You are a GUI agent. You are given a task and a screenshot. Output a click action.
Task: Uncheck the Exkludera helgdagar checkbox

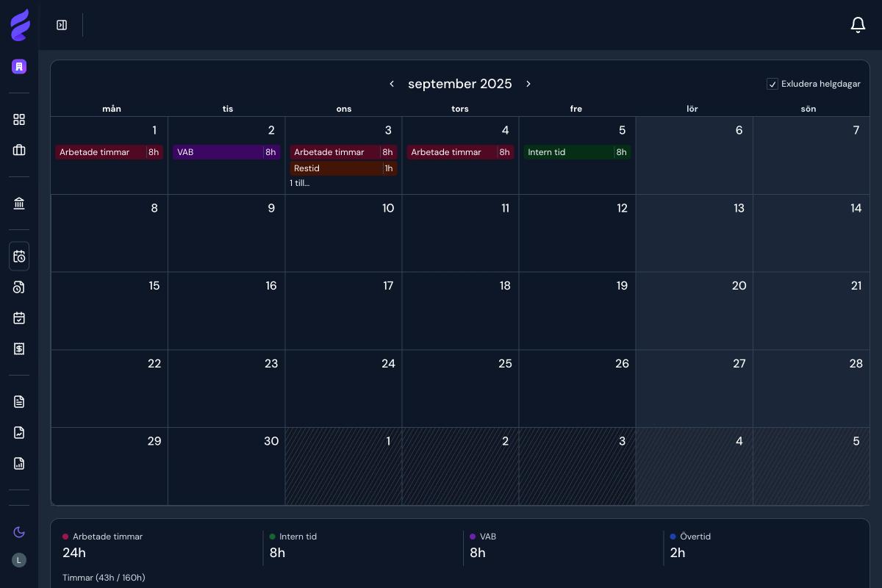772,84
